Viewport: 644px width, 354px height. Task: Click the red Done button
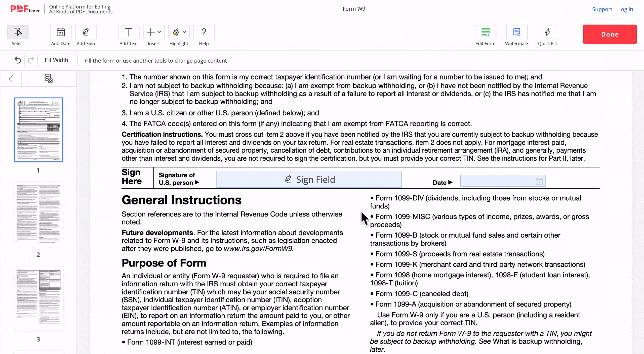click(610, 34)
